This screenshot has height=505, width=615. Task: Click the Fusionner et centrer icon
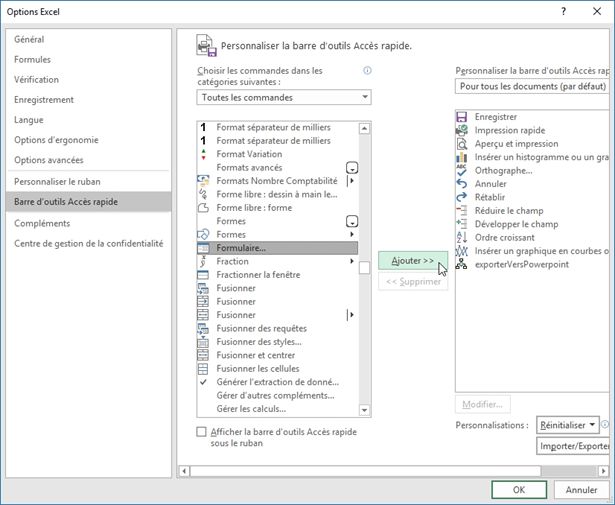[x=203, y=355]
